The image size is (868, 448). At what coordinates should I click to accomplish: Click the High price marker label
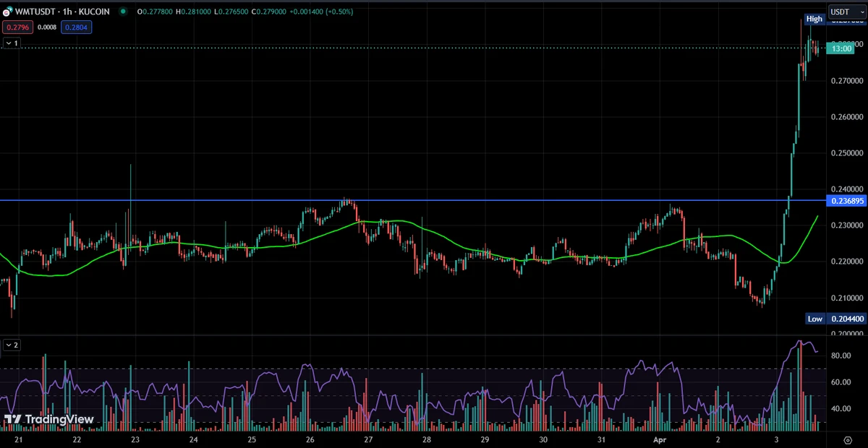point(814,19)
